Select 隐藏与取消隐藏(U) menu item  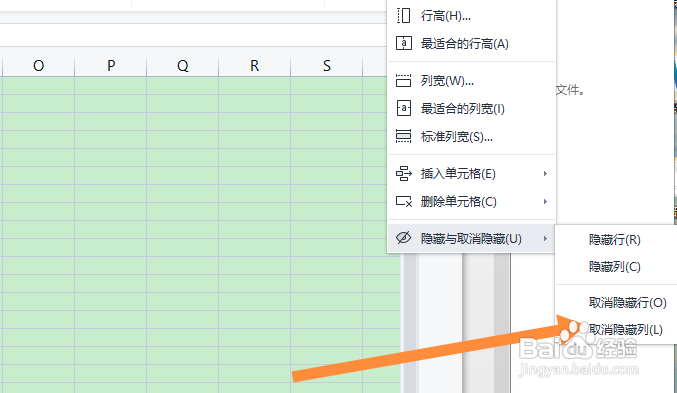click(471, 238)
